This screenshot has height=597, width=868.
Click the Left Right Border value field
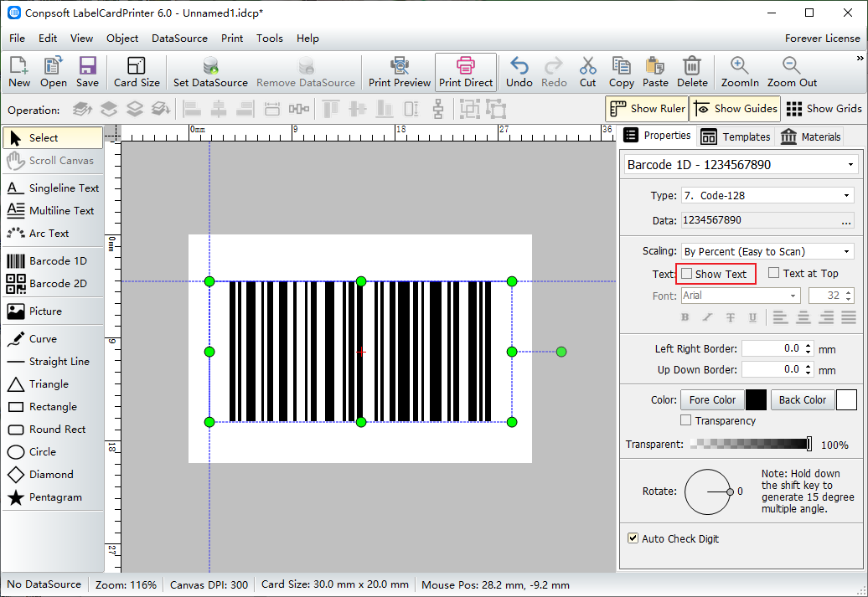click(x=772, y=348)
